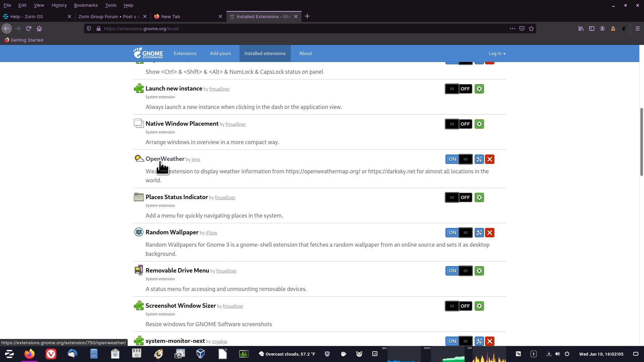644x362 pixels.
Task: Open Firefox home button
Action: 39,28
